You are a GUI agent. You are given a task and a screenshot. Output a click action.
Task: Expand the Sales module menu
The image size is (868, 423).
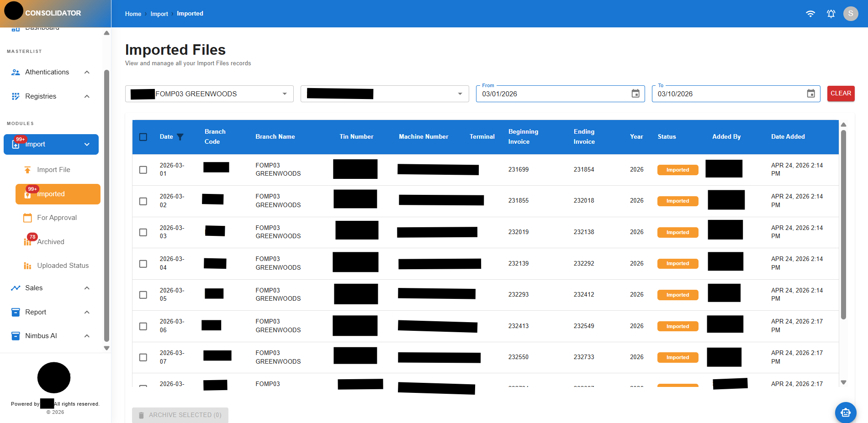pos(87,287)
